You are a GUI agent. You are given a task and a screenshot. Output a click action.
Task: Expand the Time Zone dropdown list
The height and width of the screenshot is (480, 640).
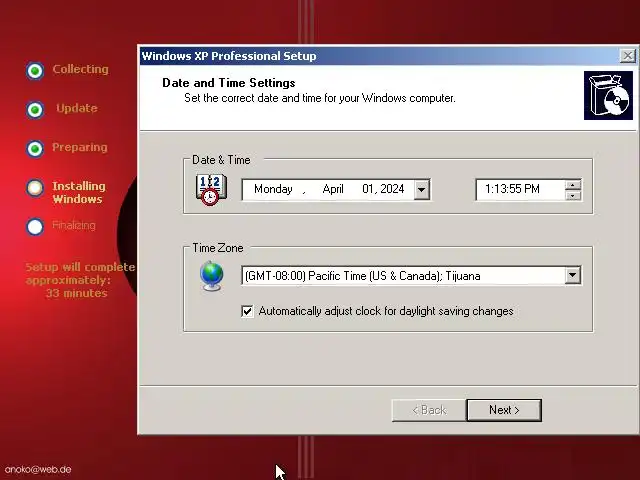tap(573, 276)
